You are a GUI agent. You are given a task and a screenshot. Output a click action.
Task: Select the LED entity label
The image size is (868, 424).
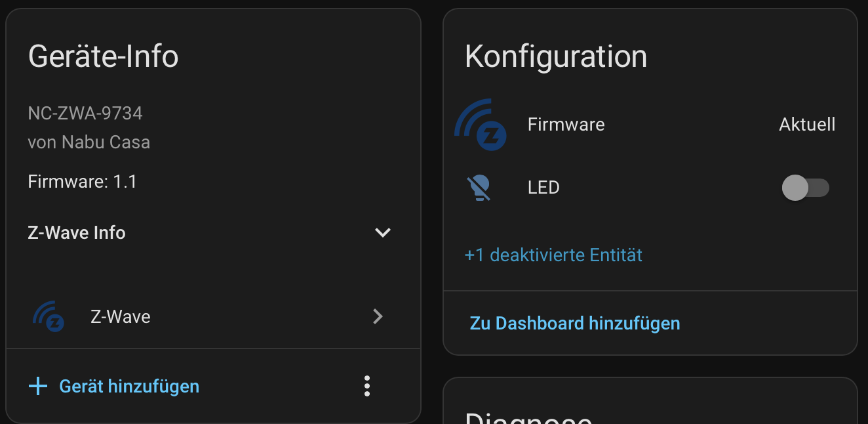click(543, 188)
